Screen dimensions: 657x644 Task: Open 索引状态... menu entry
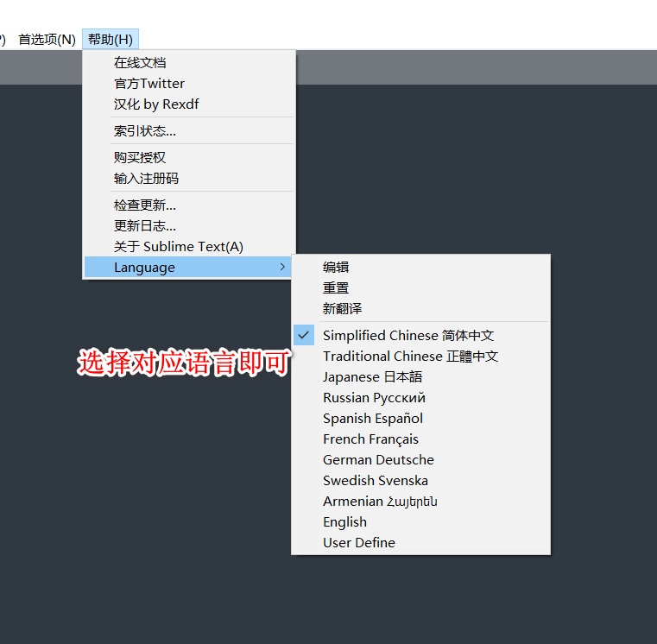[189, 131]
